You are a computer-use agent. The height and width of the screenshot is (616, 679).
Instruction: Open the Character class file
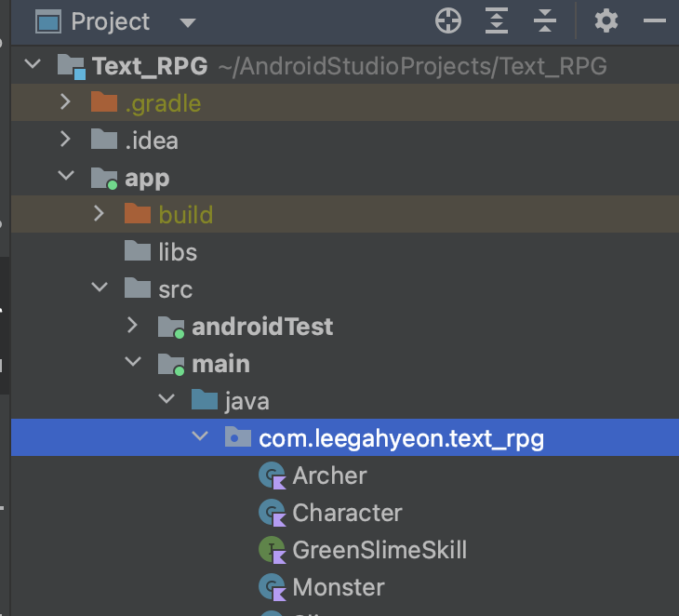coord(347,513)
